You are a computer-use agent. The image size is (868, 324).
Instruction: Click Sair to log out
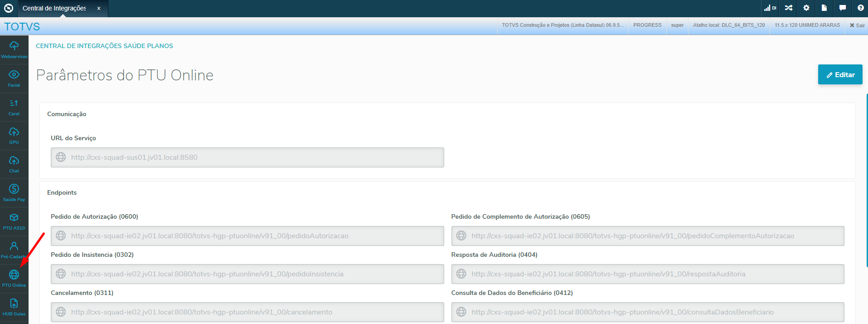857,25
